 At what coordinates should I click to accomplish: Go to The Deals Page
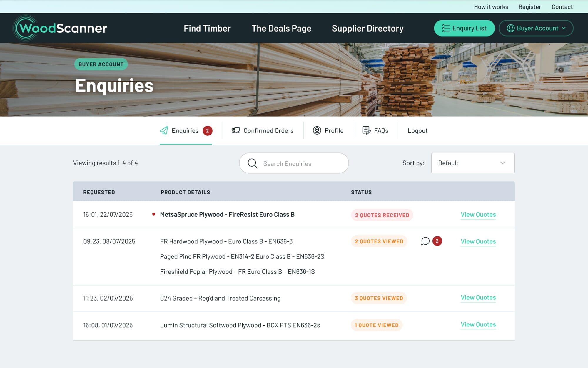[281, 28]
